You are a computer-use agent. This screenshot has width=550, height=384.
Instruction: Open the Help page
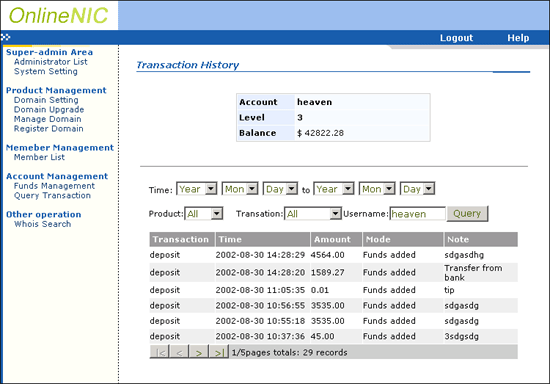pos(518,38)
